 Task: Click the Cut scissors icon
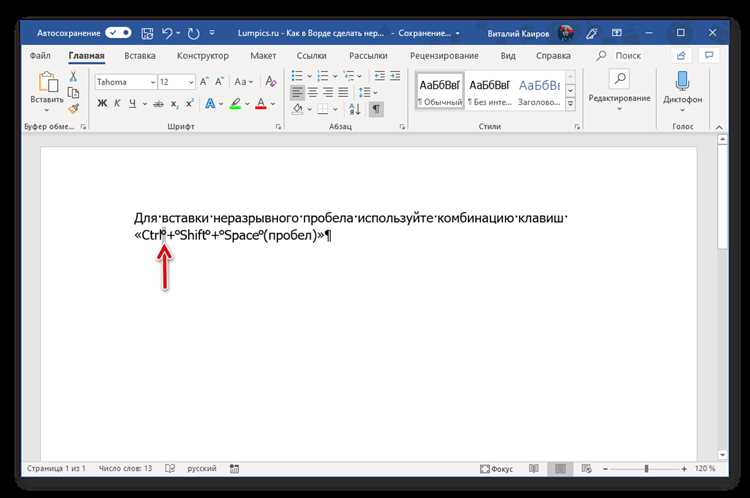coord(73,76)
